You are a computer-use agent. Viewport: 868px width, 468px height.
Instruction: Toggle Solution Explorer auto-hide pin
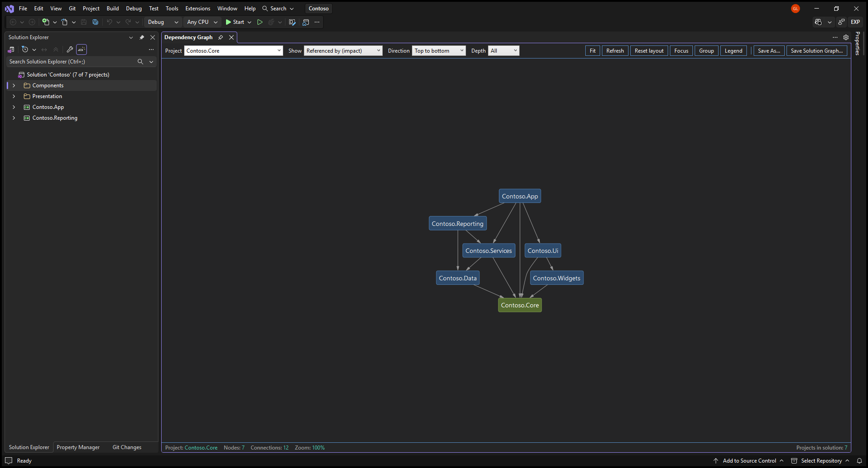pyautogui.click(x=142, y=37)
